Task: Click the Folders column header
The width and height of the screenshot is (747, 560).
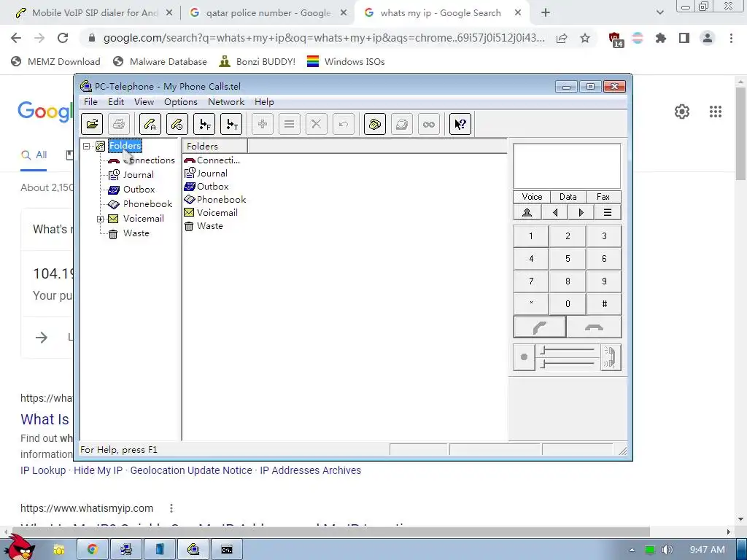Action: [x=215, y=146]
